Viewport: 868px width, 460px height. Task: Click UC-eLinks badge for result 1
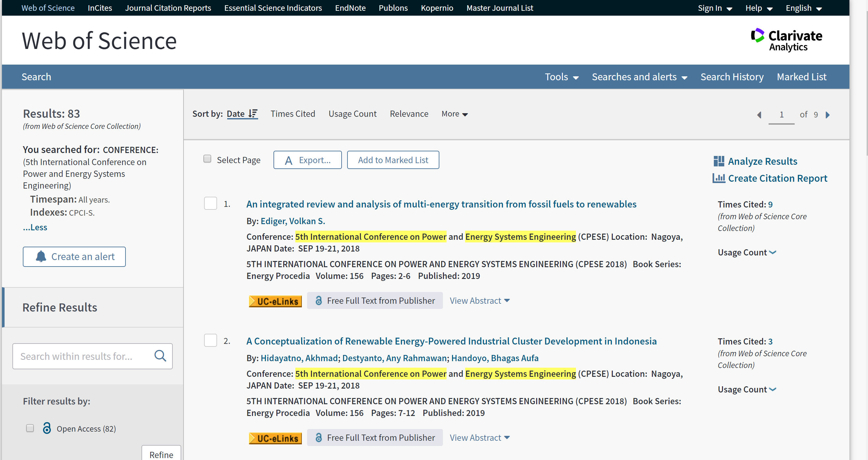point(275,301)
